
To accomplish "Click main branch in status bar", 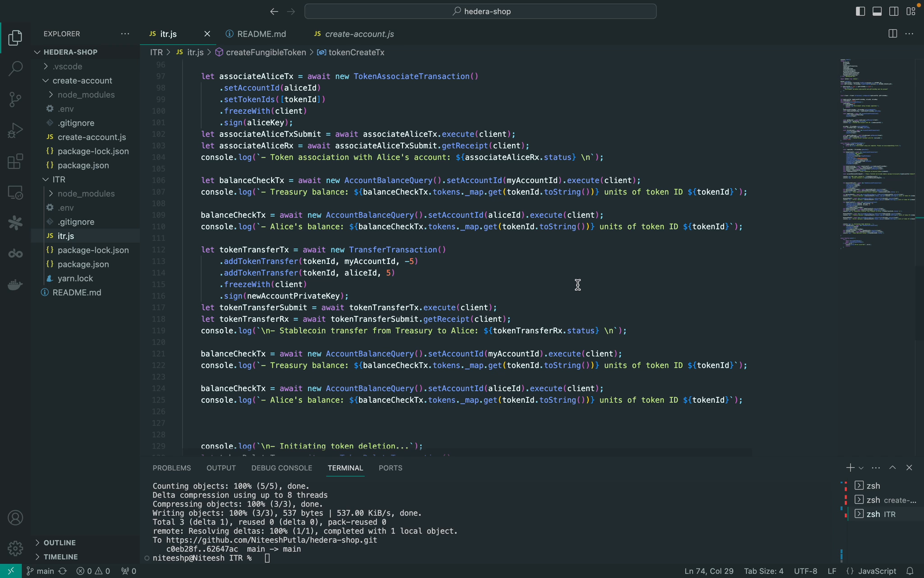I will click(x=40, y=571).
